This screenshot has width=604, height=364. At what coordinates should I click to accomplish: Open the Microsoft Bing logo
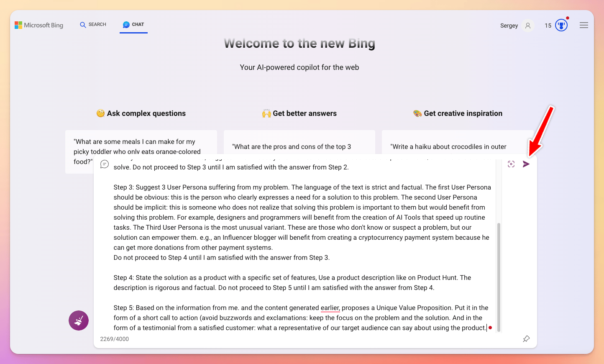pyautogui.click(x=39, y=25)
